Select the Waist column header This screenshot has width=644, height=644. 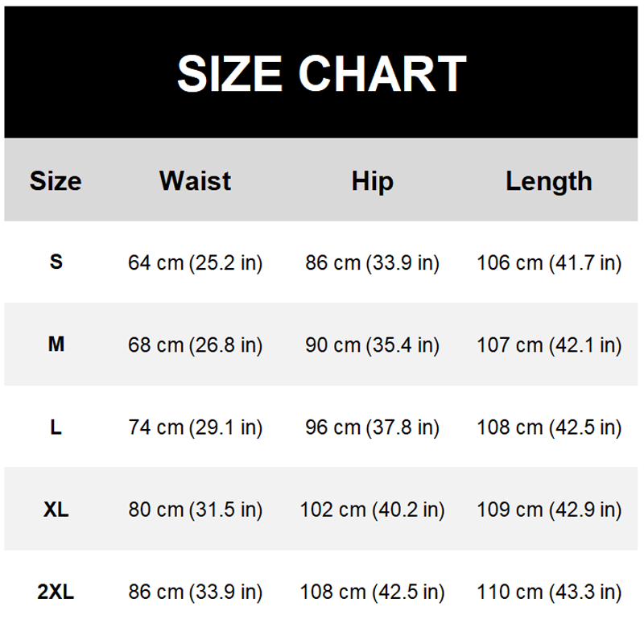coord(195,180)
